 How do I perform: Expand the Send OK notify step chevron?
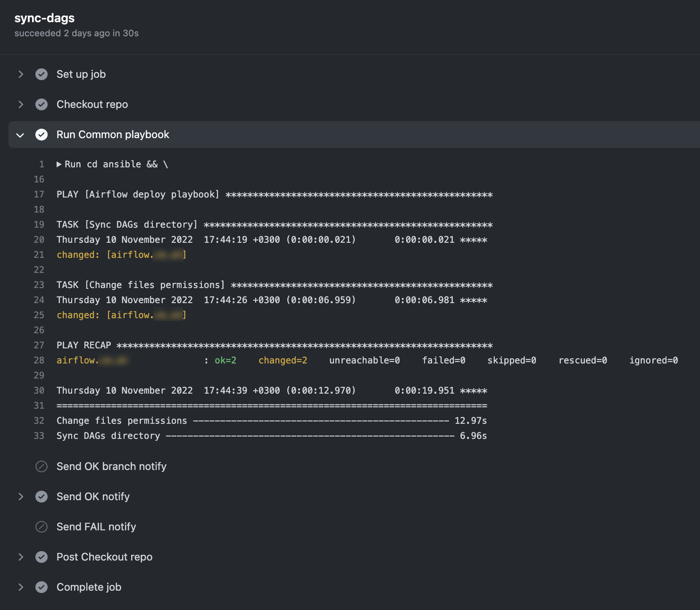pos(21,497)
